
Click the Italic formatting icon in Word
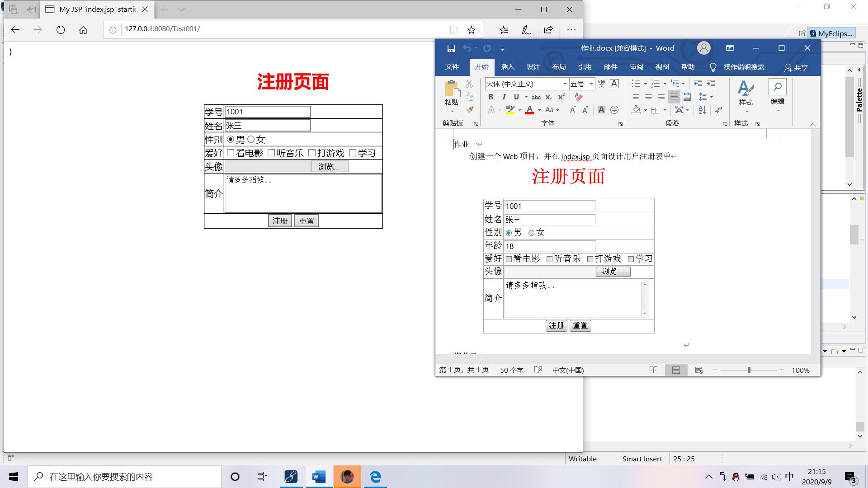504,97
